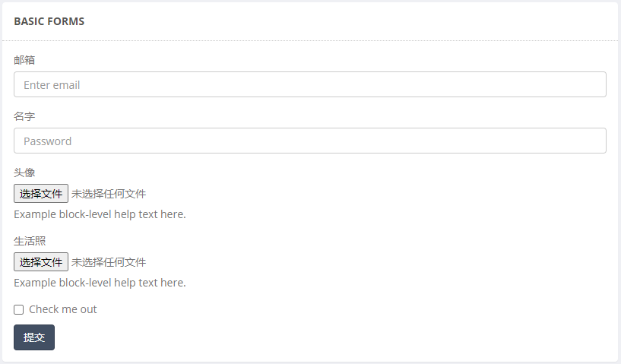Click the 邮箱 field label
The image size is (621, 364).
click(x=24, y=60)
